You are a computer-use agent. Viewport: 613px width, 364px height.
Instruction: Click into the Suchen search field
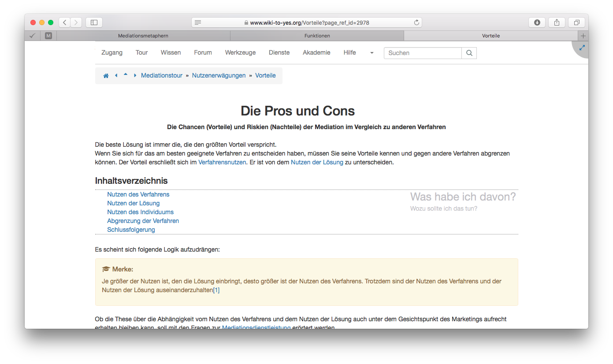[423, 53]
